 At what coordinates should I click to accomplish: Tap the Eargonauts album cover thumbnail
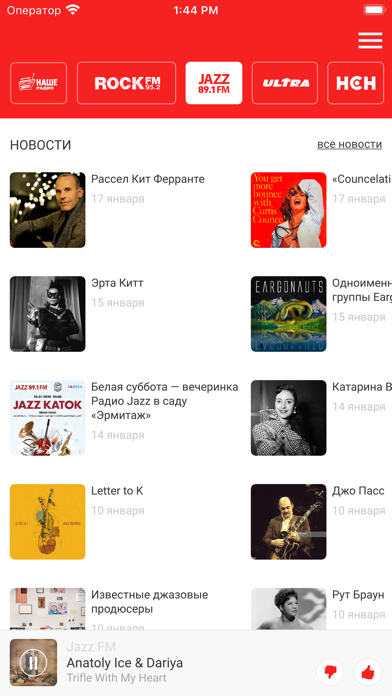coord(289,314)
